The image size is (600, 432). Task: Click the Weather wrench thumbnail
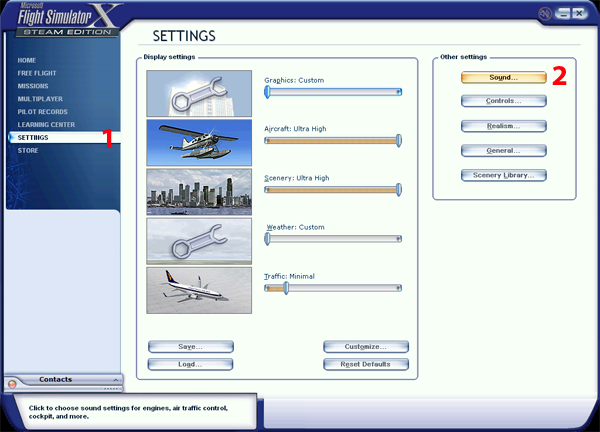coord(199,241)
